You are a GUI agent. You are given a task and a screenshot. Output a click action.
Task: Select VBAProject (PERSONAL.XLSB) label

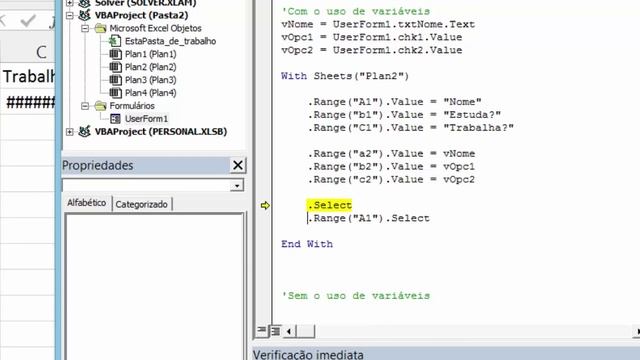(161, 132)
